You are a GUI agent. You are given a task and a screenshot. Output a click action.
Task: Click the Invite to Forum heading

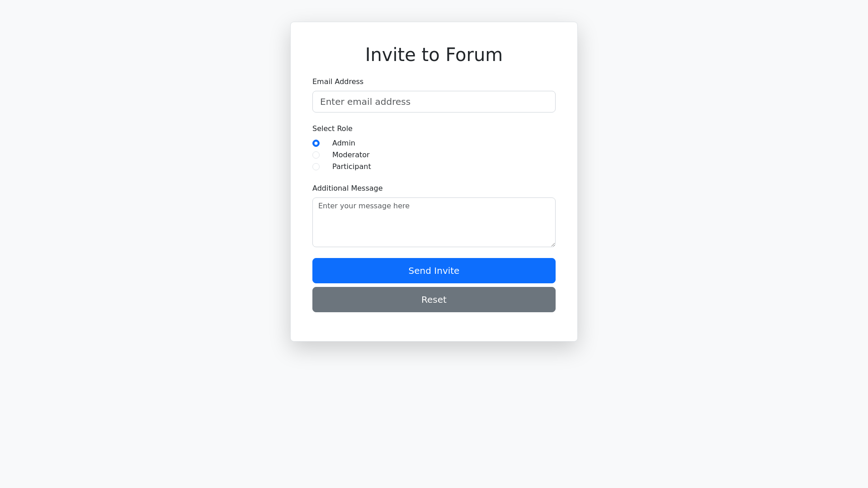434,55
